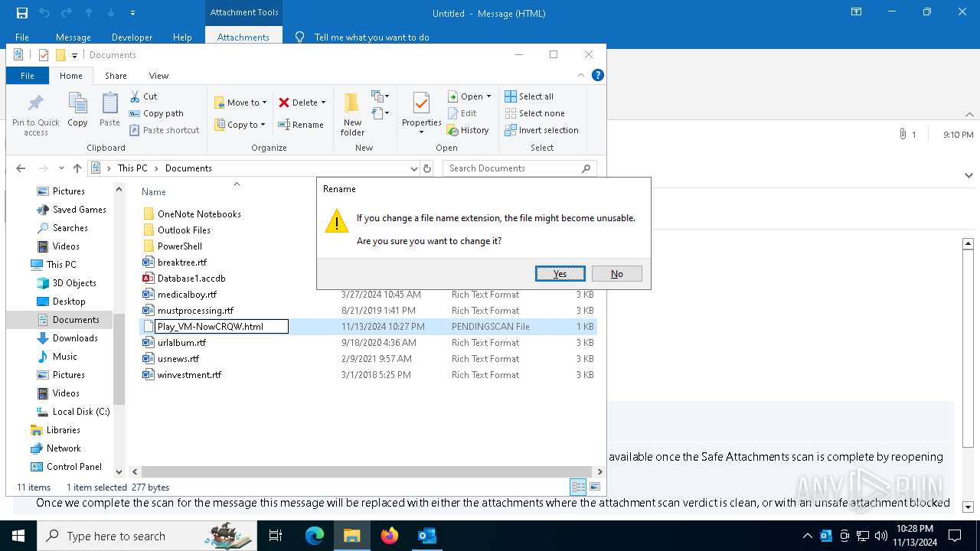Open the Copy to dropdown
Viewport: 980px width, 551px height.
(x=240, y=125)
